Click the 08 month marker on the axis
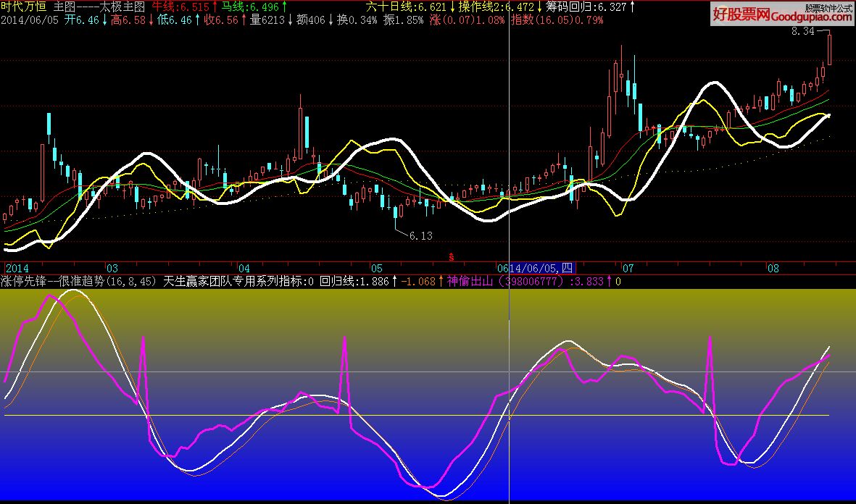This screenshot has width=856, height=504. pos(773,267)
